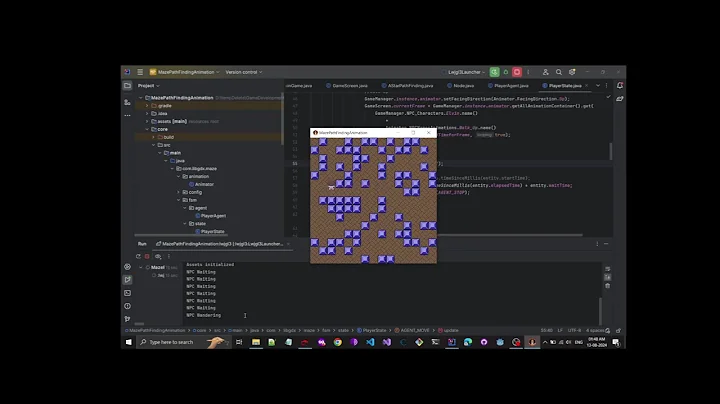Stop the running application with red stop button
This screenshot has width=720, height=404.
(517, 72)
